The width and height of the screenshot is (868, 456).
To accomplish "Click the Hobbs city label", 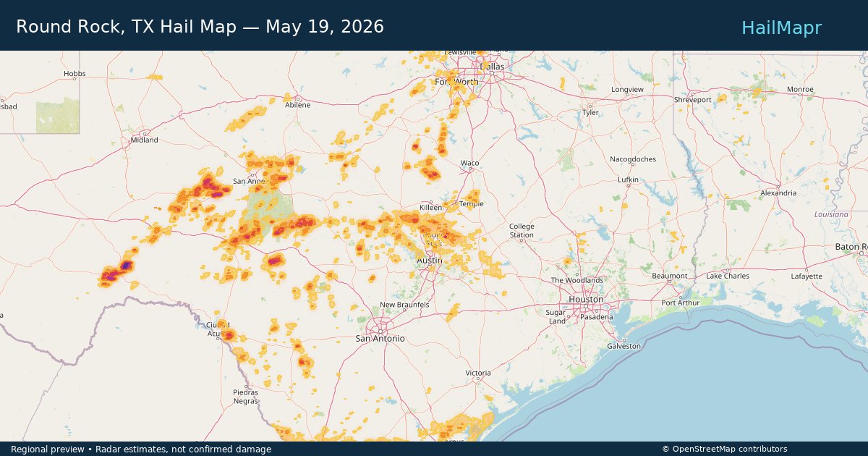I will (75, 74).
